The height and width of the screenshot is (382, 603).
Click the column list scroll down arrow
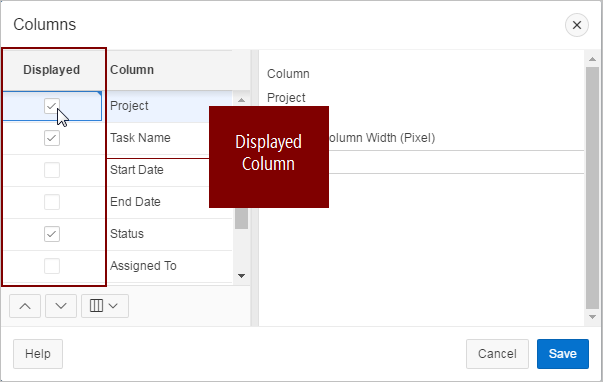tap(242, 275)
